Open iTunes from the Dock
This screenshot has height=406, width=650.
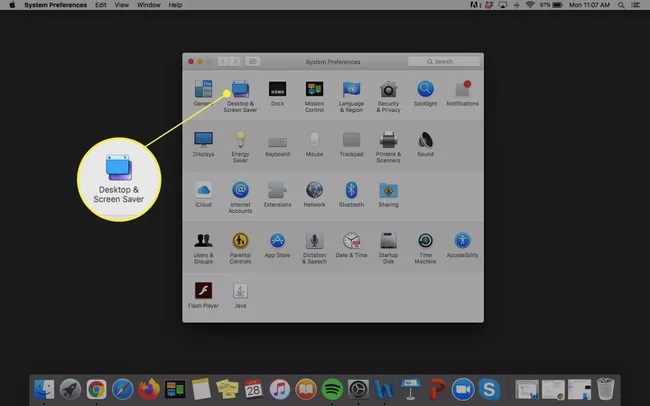click(x=280, y=389)
